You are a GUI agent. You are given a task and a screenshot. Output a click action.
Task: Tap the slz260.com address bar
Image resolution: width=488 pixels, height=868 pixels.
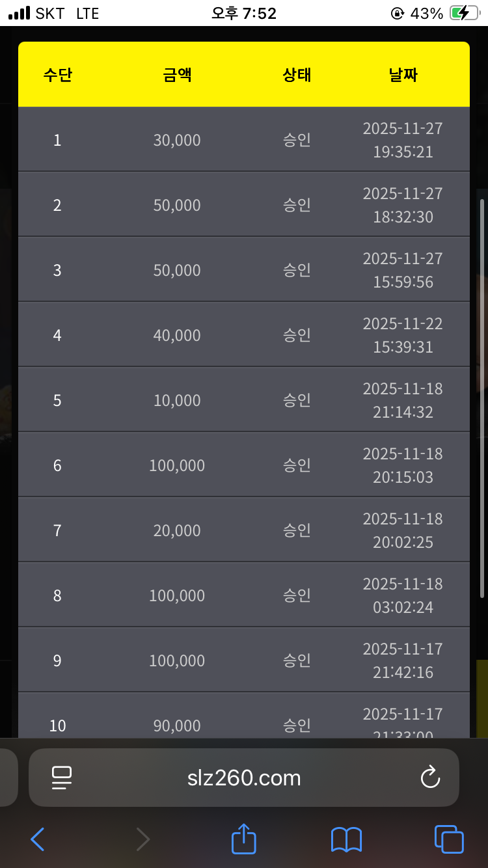click(244, 778)
